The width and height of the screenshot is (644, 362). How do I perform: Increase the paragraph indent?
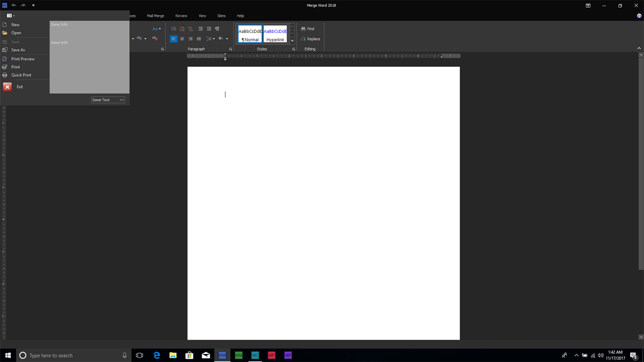click(209, 29)
